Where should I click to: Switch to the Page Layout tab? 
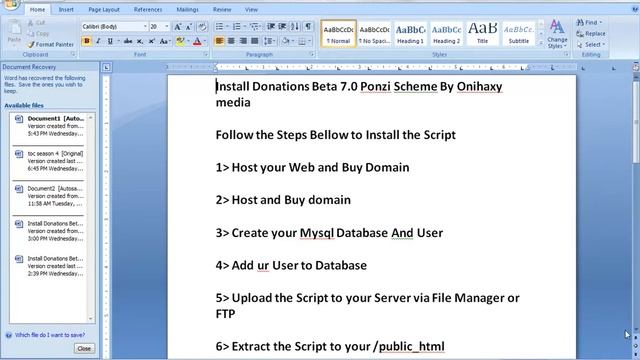tap(104, 9)
